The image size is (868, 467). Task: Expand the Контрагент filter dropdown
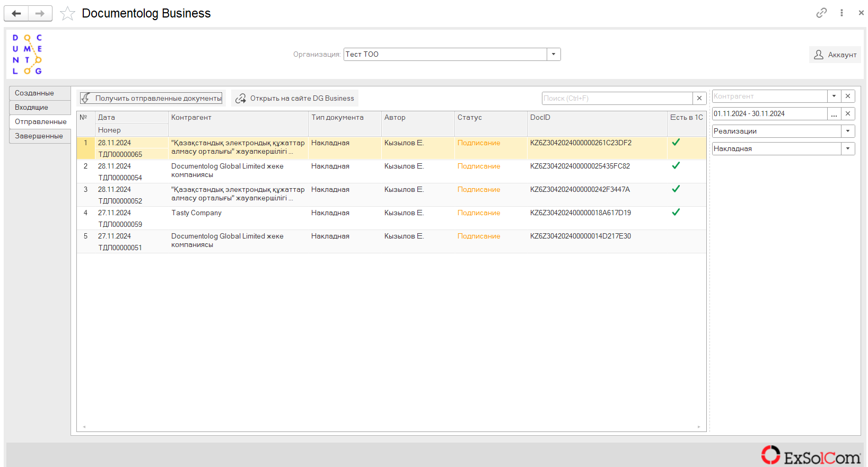[x=834, y=96]
